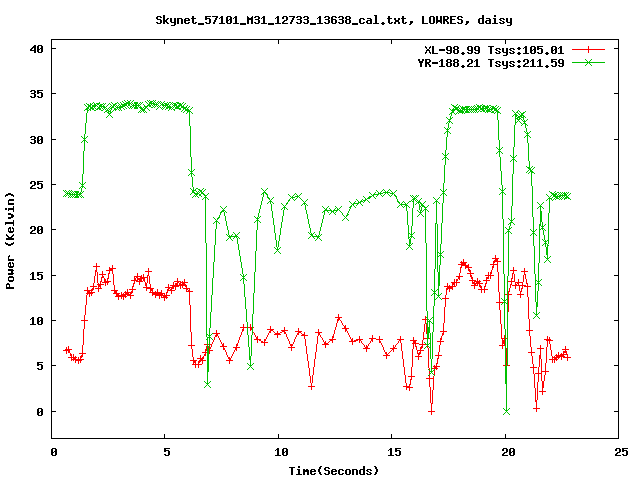
Task: Click the y-axis tick label 30
Action: click(x=36, y=140)
